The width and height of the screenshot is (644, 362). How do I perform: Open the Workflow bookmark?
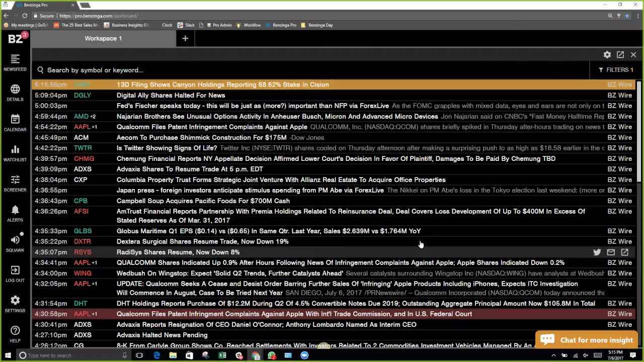click(249, 25)
